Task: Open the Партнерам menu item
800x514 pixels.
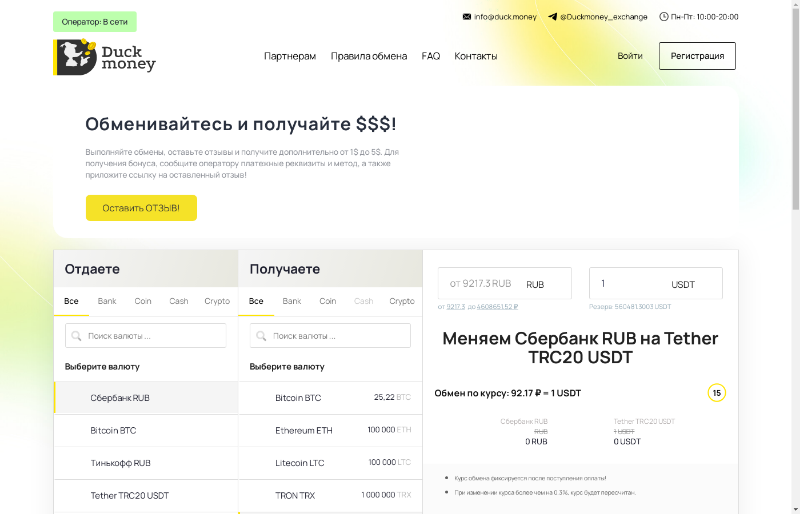Action: 290,57
